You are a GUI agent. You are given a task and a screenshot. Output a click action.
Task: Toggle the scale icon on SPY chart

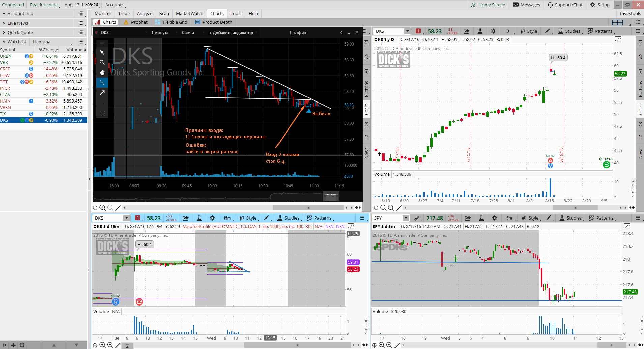tap(627, 227)
